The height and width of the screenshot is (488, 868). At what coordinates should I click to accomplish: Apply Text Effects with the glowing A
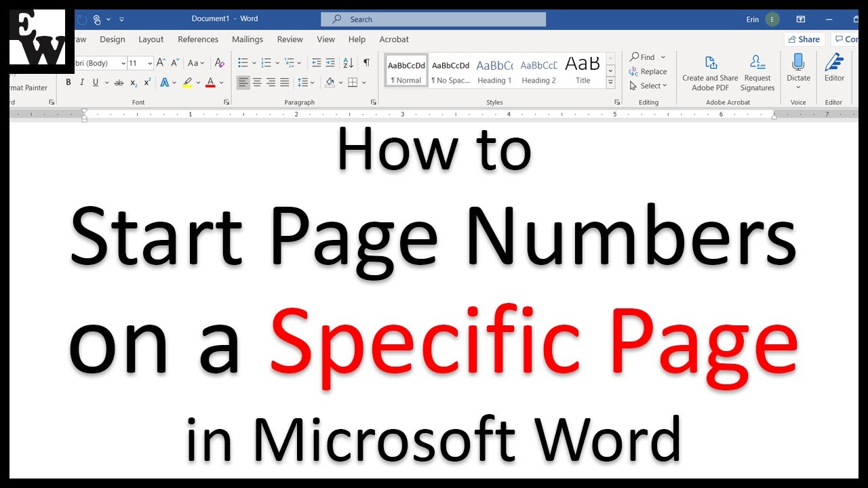coord(164,83)
